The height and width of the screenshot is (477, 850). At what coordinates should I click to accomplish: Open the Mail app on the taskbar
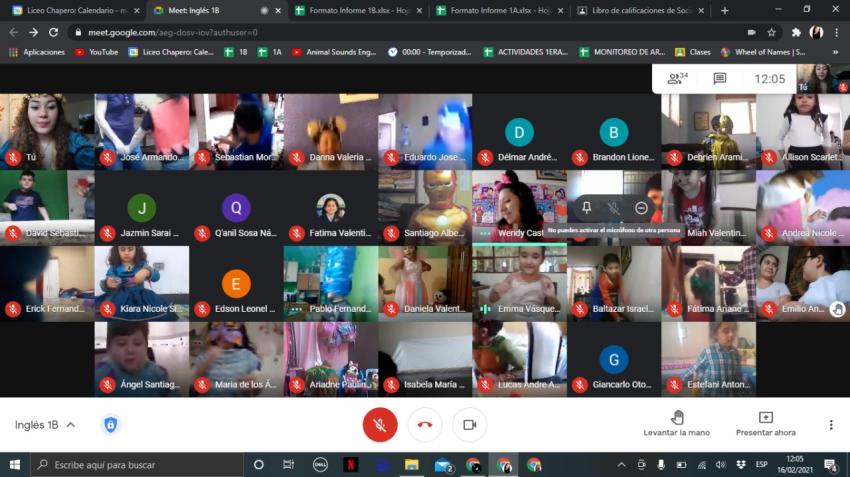(443, 465)
